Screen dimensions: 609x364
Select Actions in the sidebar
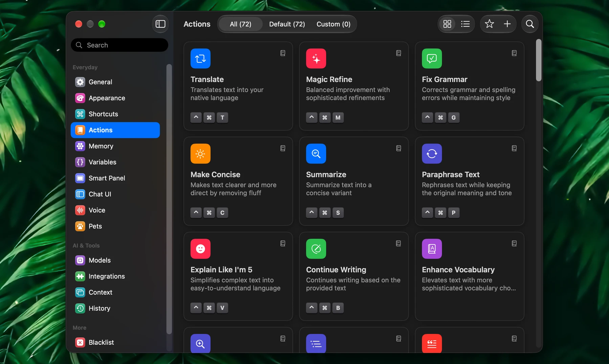tap(115, 130)
